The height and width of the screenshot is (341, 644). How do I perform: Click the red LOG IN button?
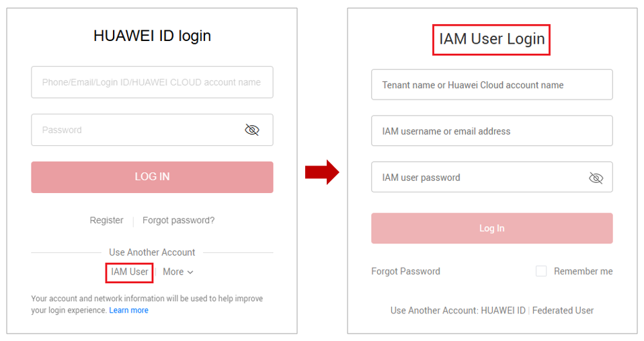152,177
